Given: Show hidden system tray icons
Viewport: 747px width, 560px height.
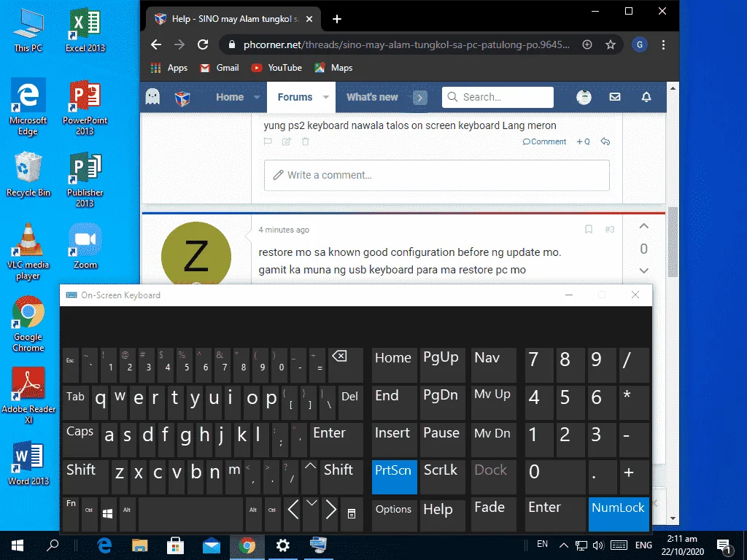Looking at the screenshot, I should point(564,545).
